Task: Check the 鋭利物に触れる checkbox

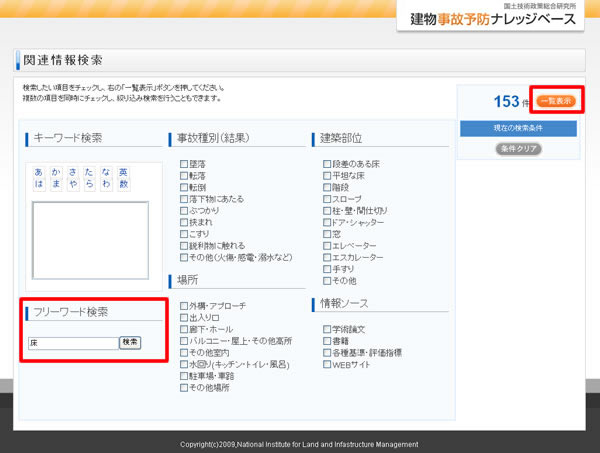Action: [184, 246]
